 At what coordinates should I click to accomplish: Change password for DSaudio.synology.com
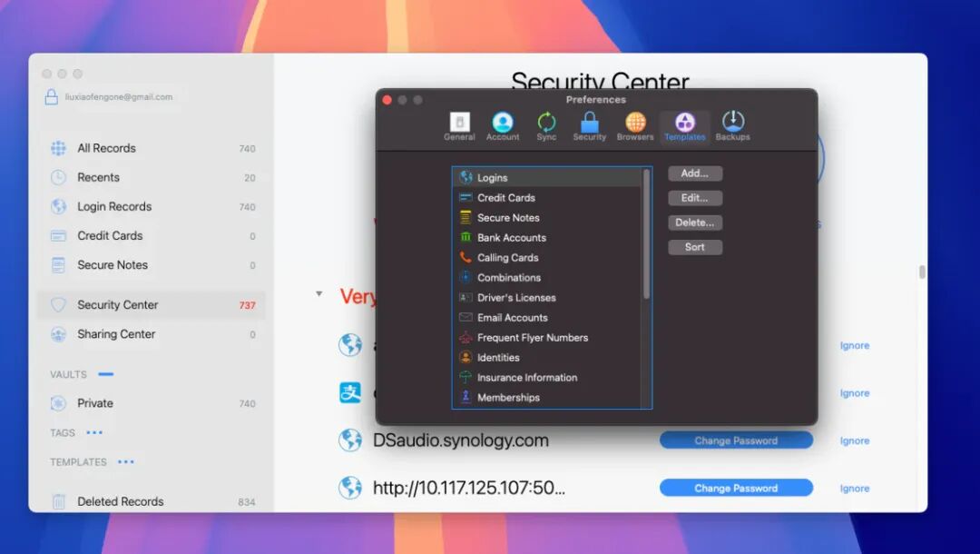pos(736,440)
